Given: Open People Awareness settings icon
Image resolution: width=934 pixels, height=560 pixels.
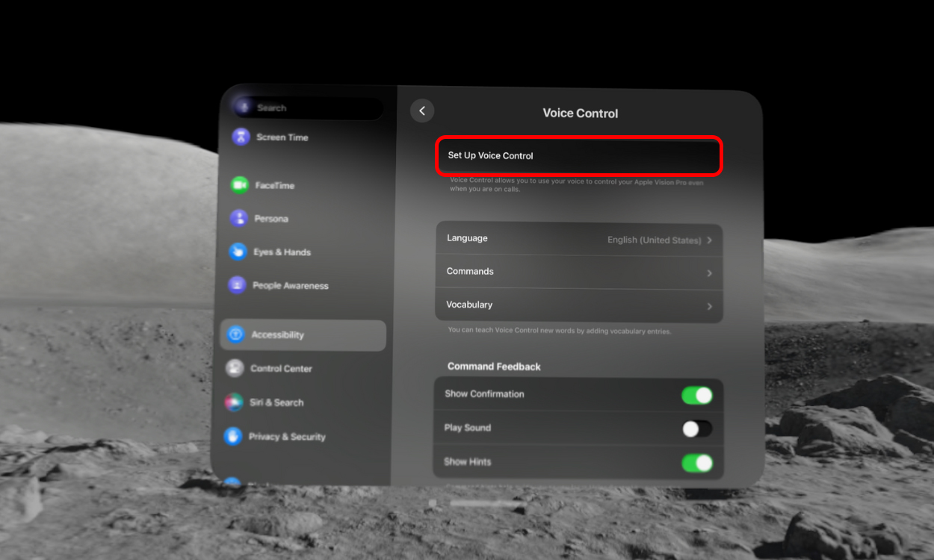Looking at the screenshot, I should point(238,285).
